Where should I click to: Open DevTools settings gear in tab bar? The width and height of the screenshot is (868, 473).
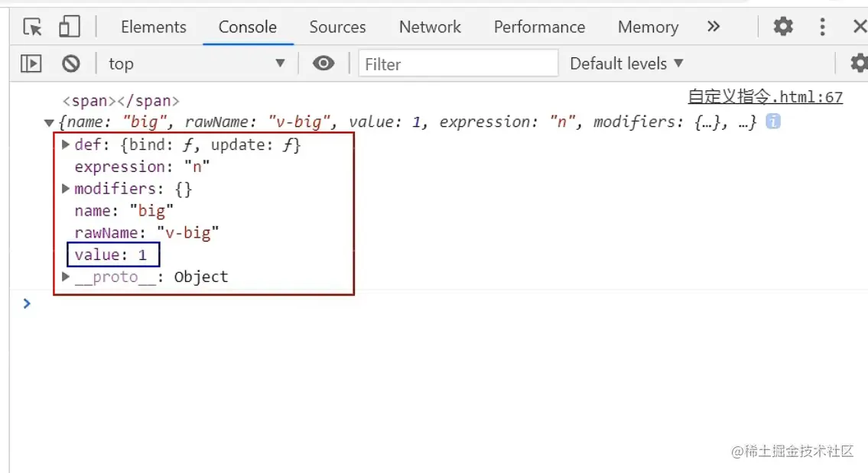click(x=783, y=28)
